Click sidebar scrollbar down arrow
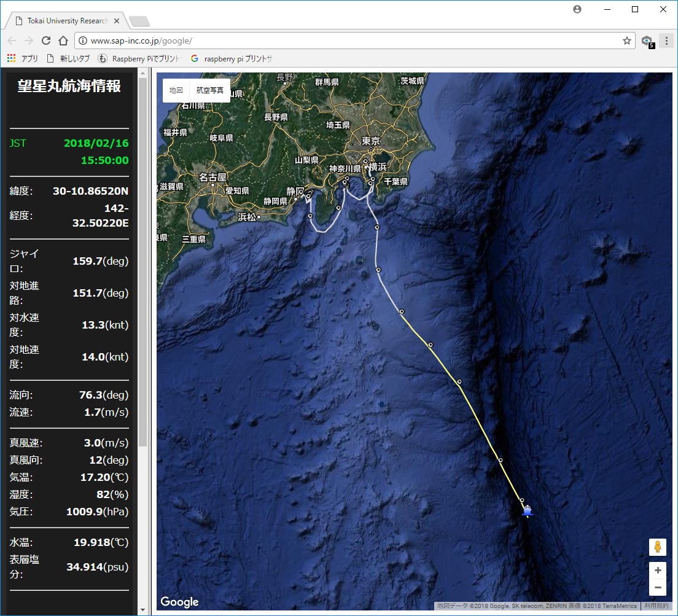This screenshot has width=678, height=616. click(142, 610)
